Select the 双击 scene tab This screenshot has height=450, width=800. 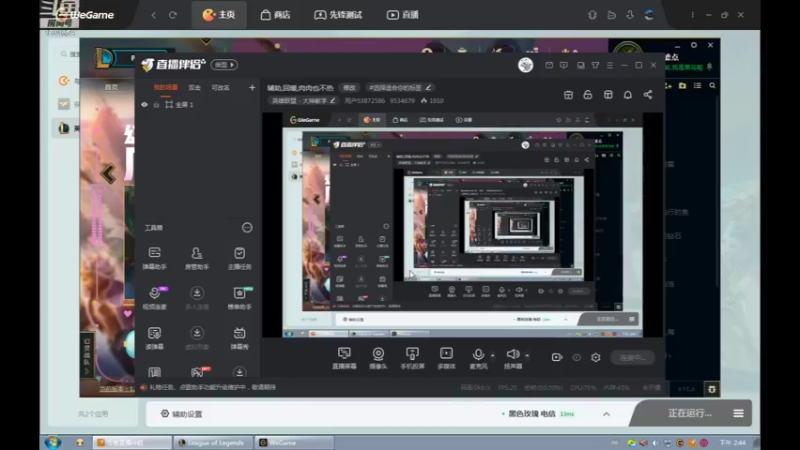194,88
